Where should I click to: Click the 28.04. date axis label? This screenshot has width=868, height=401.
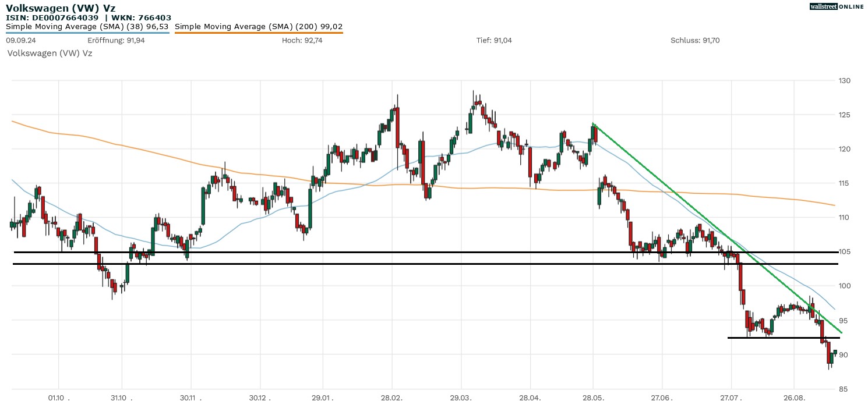(530, 397)
